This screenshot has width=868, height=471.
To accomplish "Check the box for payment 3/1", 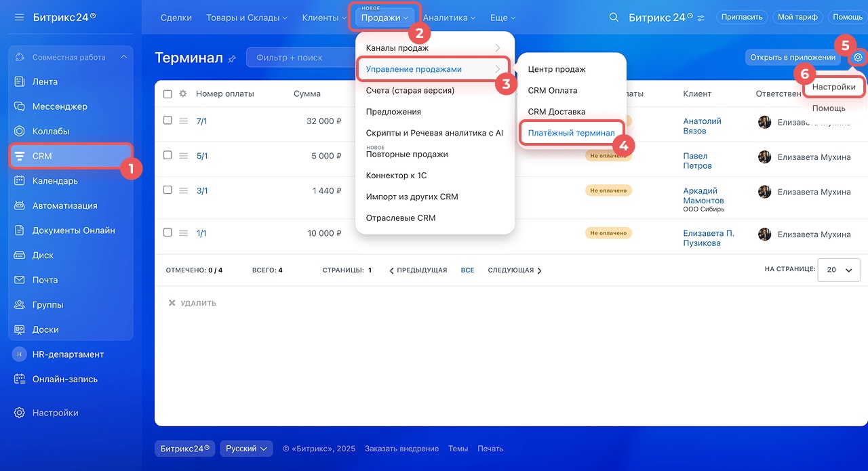I will (167, 190).
